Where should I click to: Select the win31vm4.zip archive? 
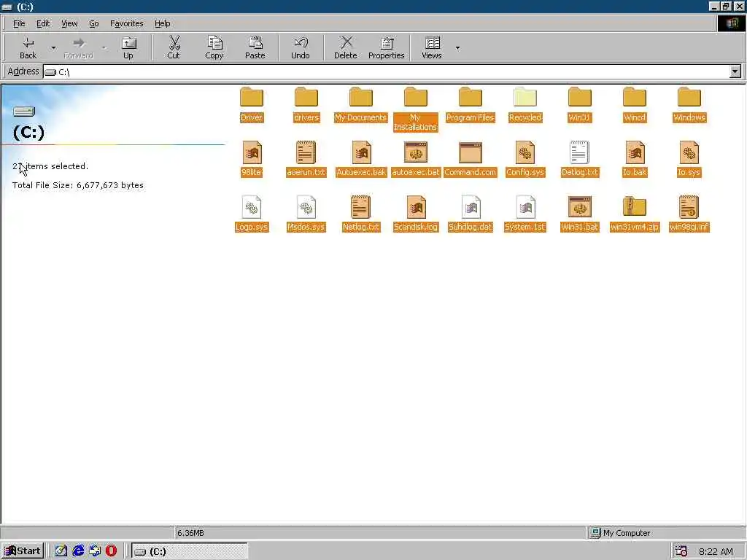[x=635, y=214]
